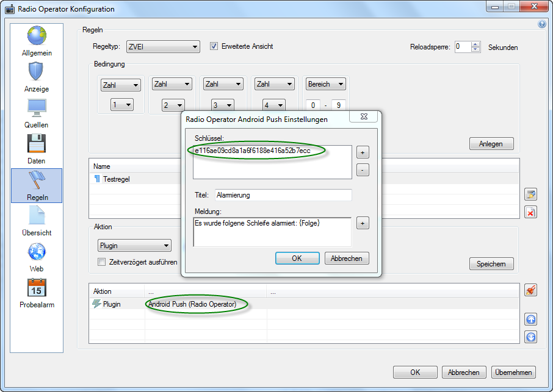Decrease the Reloadsperre seconds value

(475, 49)
